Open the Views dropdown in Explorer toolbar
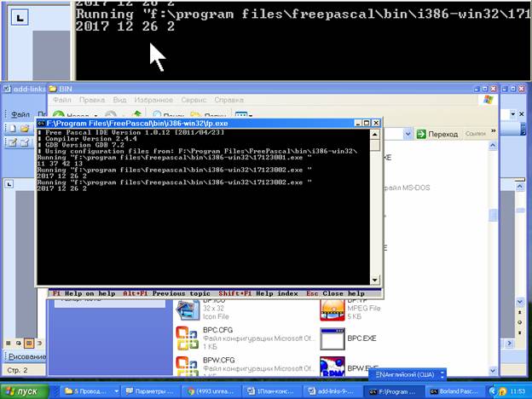Viewport: 532px width, 399px height. (x=244, y=115)
